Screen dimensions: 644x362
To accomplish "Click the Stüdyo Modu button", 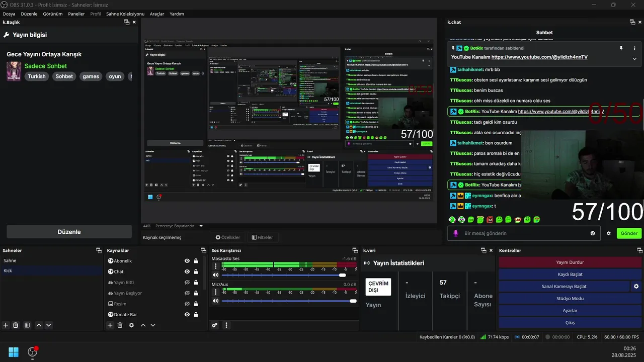I will (570, 299).
